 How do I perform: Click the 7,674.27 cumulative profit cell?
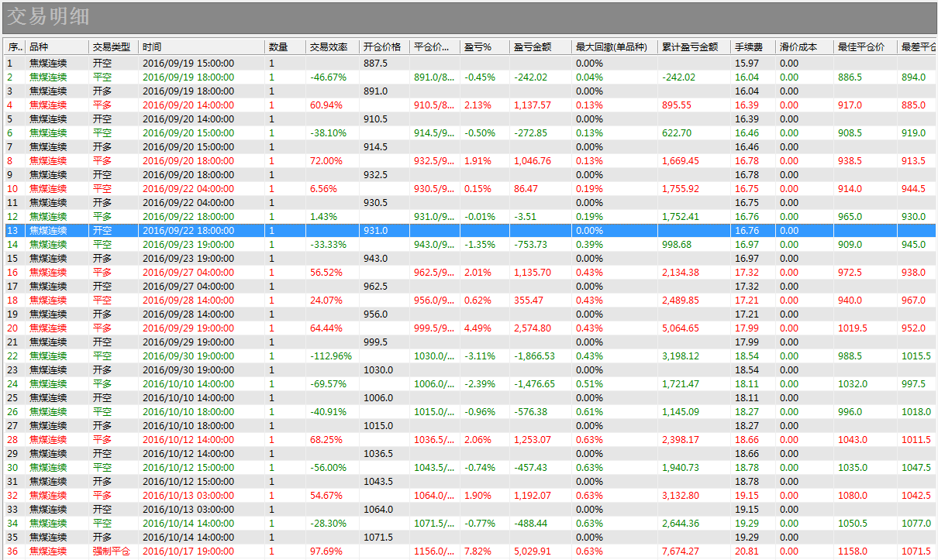tap(681, 551)
